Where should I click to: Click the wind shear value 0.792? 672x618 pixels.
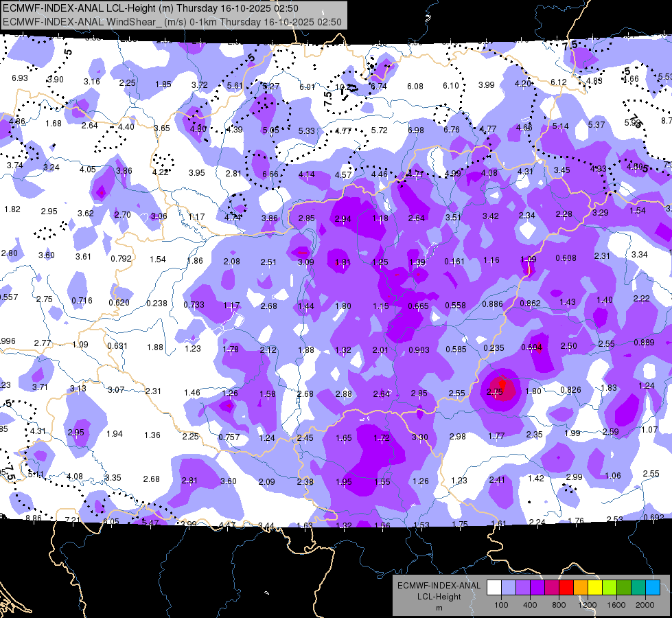121,259
